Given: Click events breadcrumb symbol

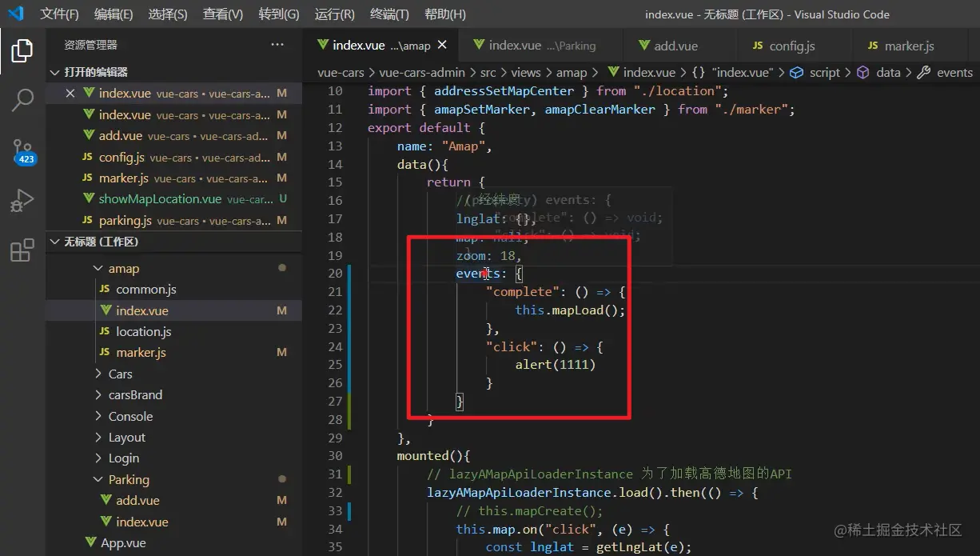Looking at the screenshot, I should [x=946, y=72].
